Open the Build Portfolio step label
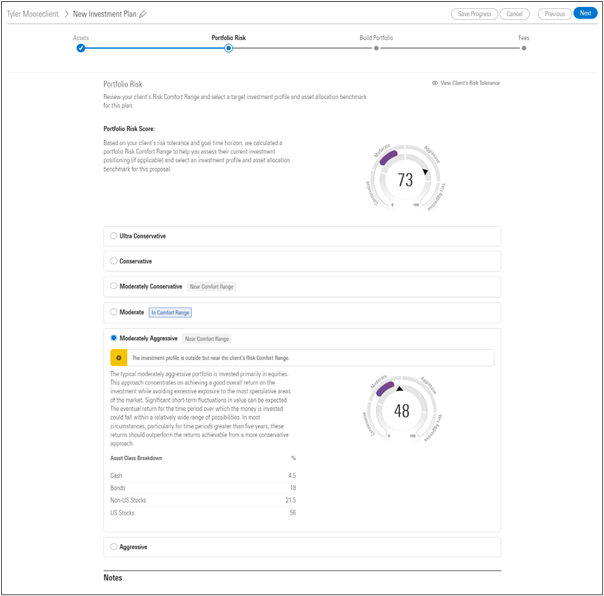Screen dimensions: 604x596 tap(376, 38)
